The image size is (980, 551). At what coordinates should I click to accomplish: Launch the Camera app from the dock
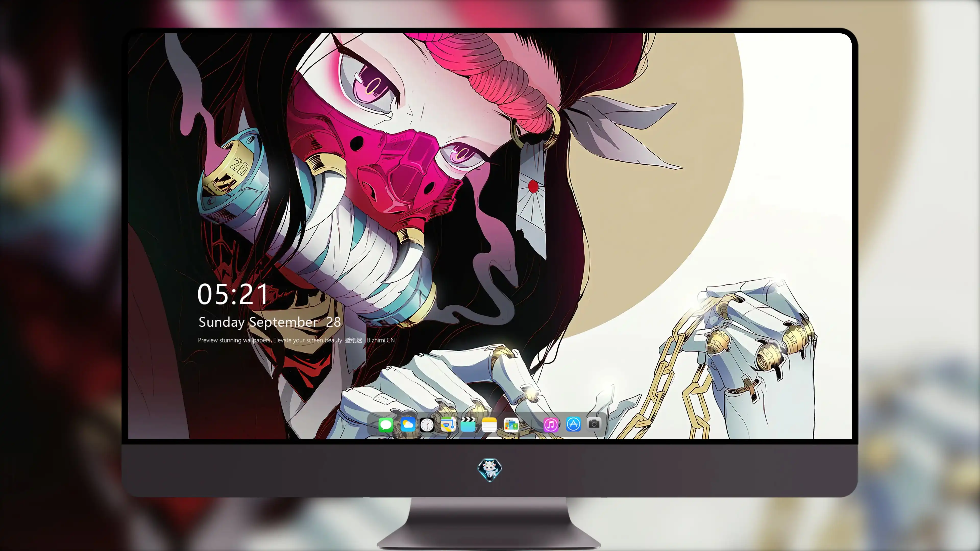point(594,424)
